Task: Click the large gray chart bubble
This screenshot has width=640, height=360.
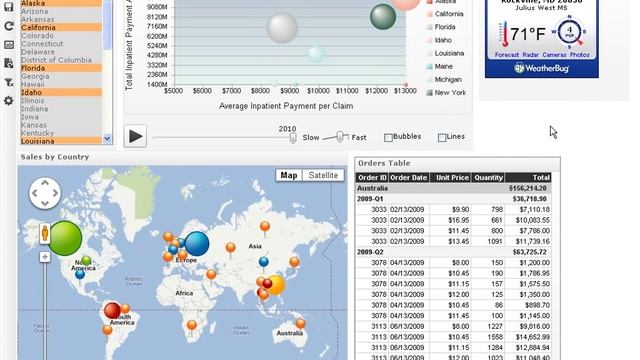Action: 282,28
